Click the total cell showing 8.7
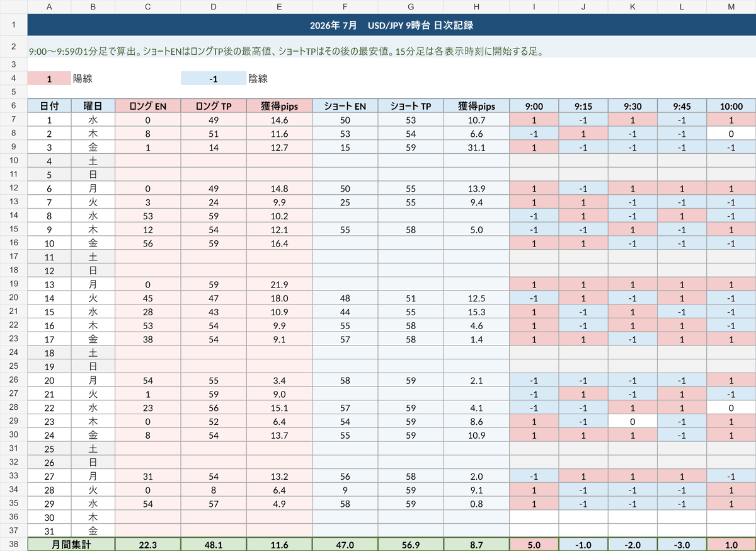Image resolution: width=756 pixels, height=551 pixels. (476, 544)
